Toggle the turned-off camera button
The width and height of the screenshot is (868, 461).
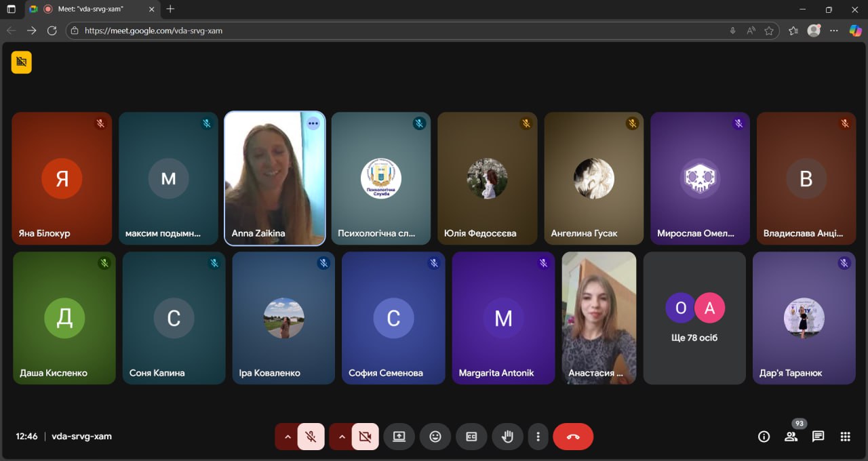365,437
